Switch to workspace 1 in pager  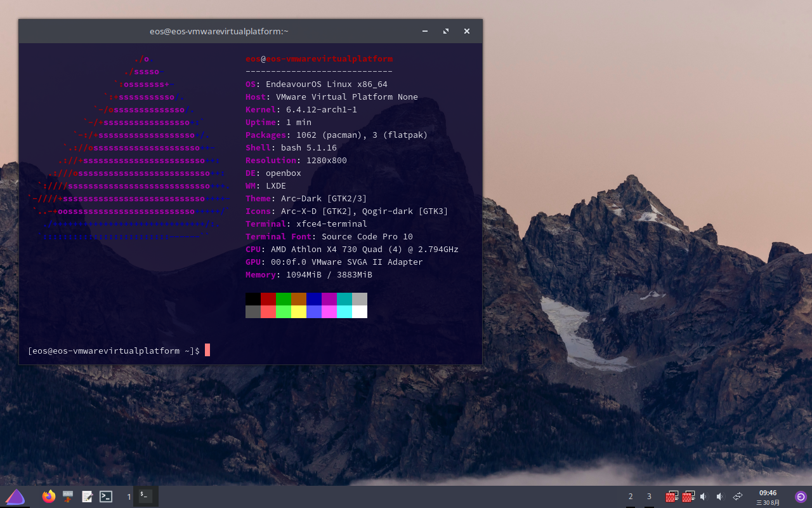tap(129, 497)
